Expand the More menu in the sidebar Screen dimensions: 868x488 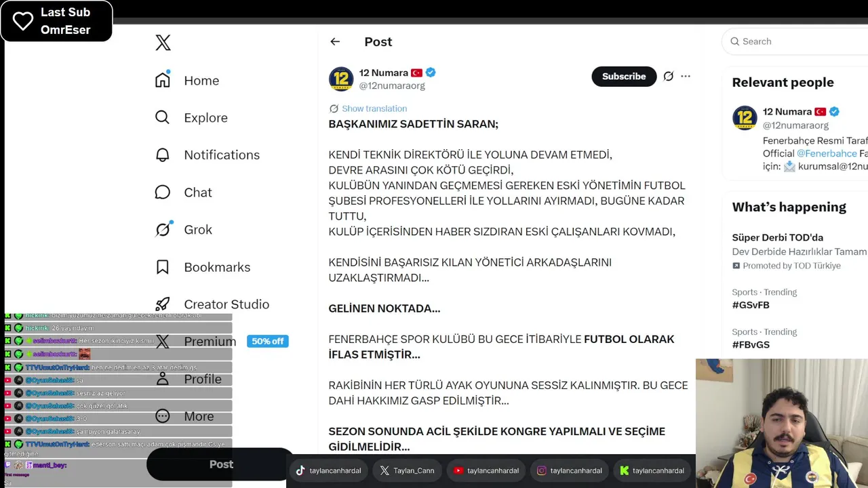(199, 416)
